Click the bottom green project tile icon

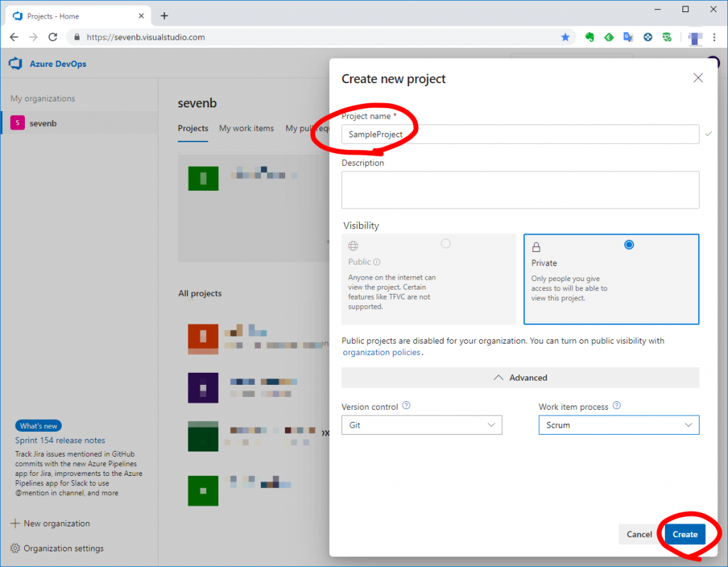click(x=203, y=491)
